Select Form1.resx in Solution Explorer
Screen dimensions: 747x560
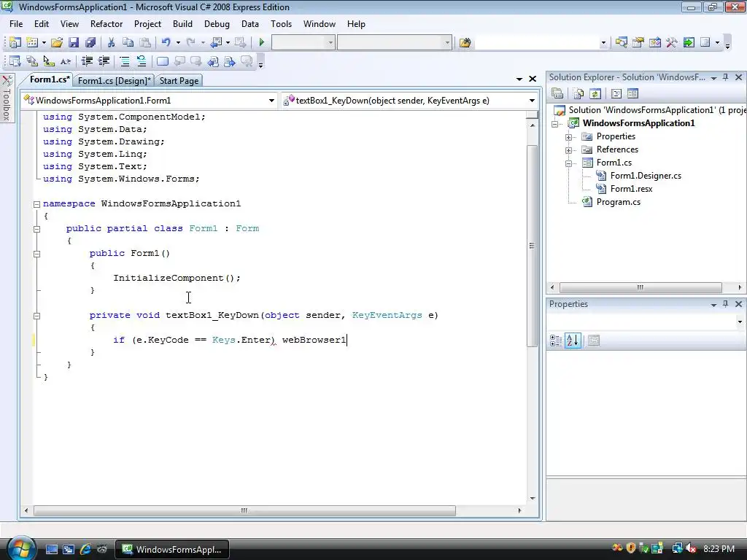[631, 189]
